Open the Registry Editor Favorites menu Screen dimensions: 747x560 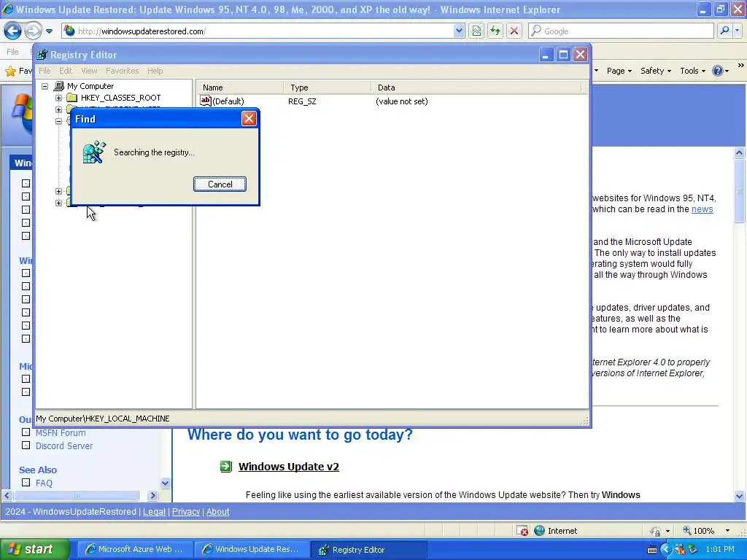[x=123, y=71]
